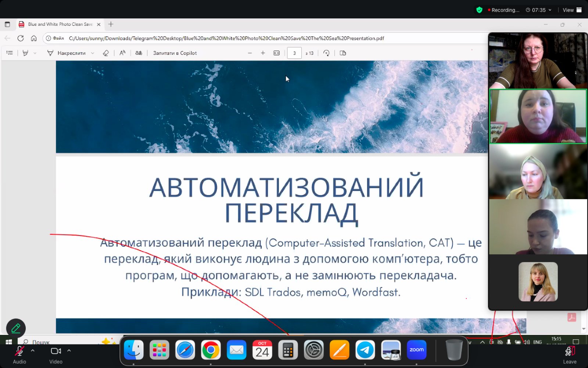Viewport: 588px width, 368px height.
Task: Open Telegram from the dock
Action: [365, 350]
